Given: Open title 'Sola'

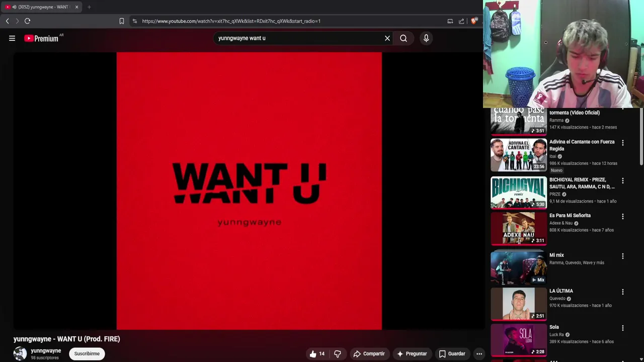Looking at the screenshot, I should pos(554,327).
